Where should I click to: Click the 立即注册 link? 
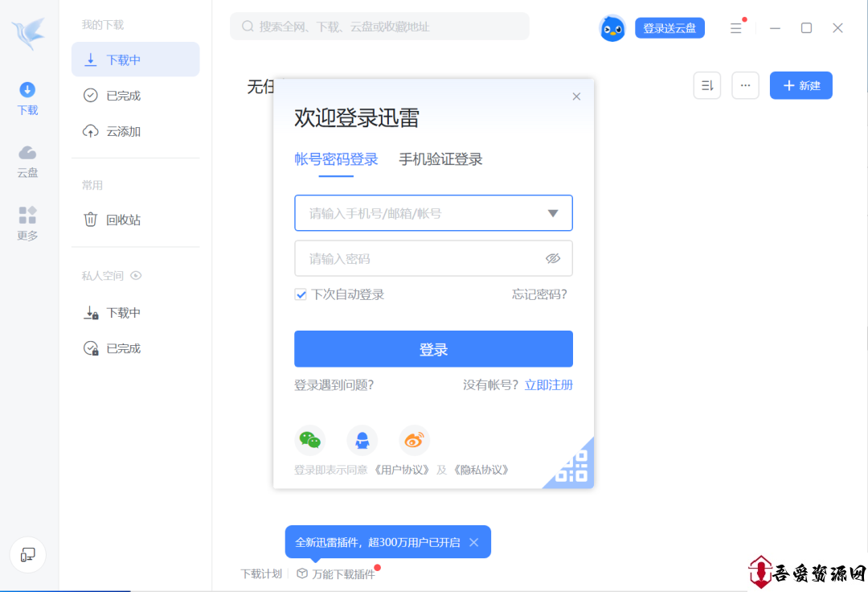point(548,384)
